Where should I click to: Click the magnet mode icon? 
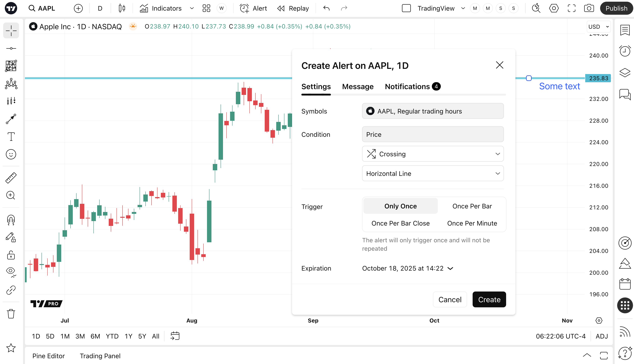coord(11,220)
